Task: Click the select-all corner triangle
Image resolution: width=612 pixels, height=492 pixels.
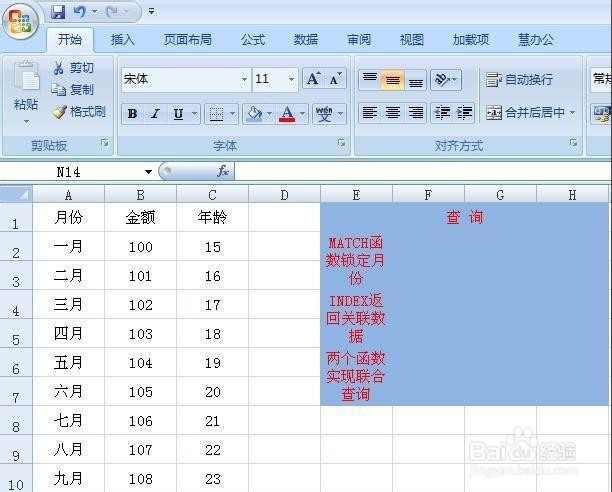Action: coord(16,194)
